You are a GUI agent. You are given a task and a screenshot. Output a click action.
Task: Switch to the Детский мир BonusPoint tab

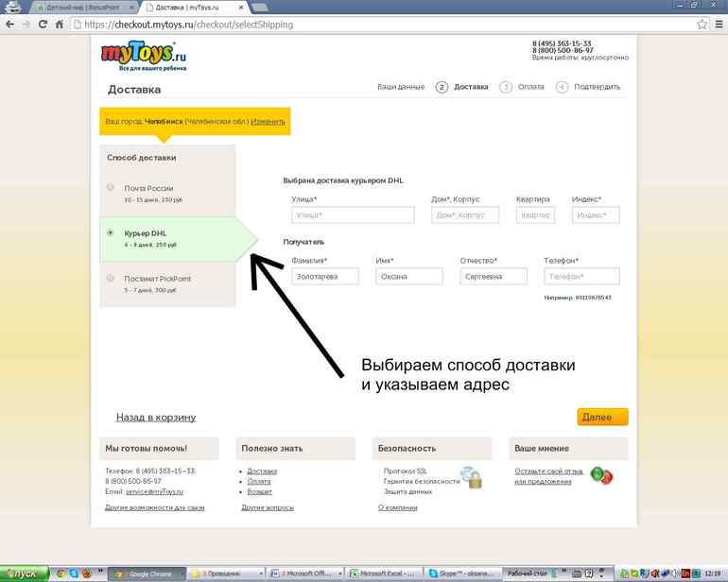click(83, 7)
